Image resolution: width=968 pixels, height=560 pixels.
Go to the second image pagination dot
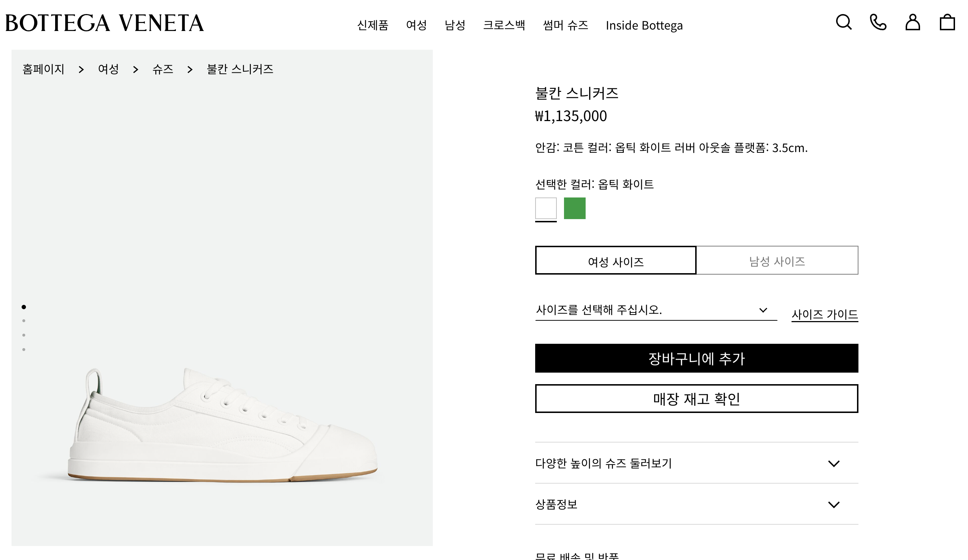(x=24, y=321)
